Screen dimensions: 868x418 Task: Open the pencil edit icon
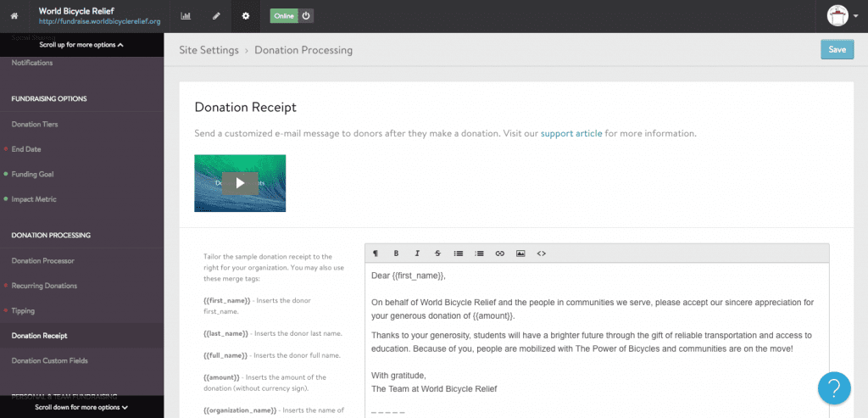216,16
